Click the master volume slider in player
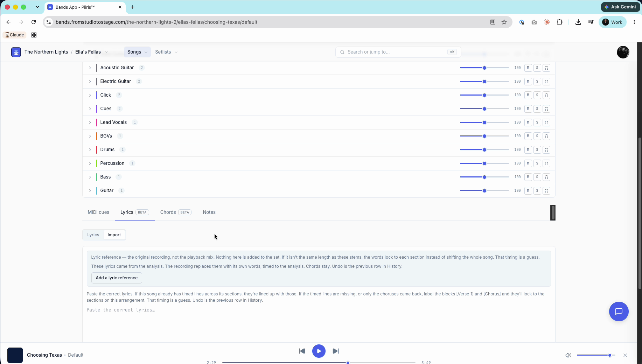This screenshot has height=364, width=642. coord(596,355)
